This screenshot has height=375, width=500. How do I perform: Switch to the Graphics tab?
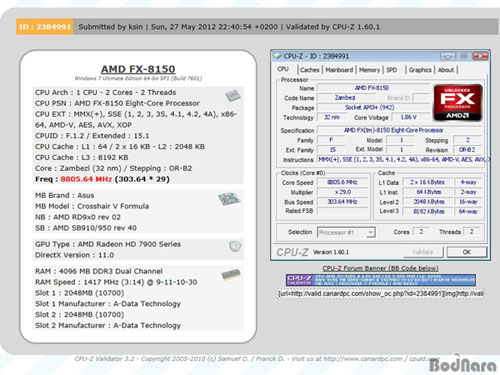(x=420, y=70)
